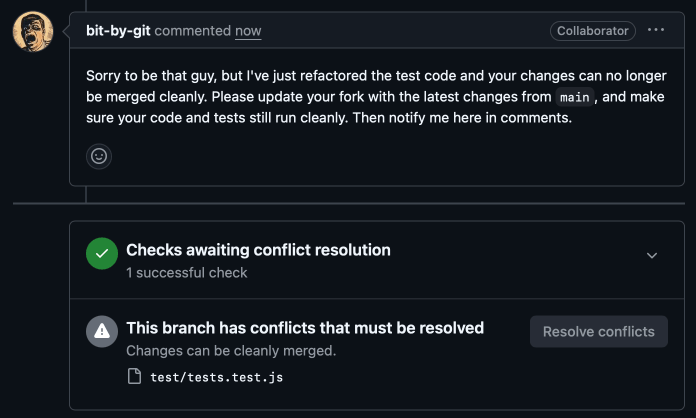Click the '1 successful check' summary text
This screenshot has height=418, width=696.
[x=186, y=272]
